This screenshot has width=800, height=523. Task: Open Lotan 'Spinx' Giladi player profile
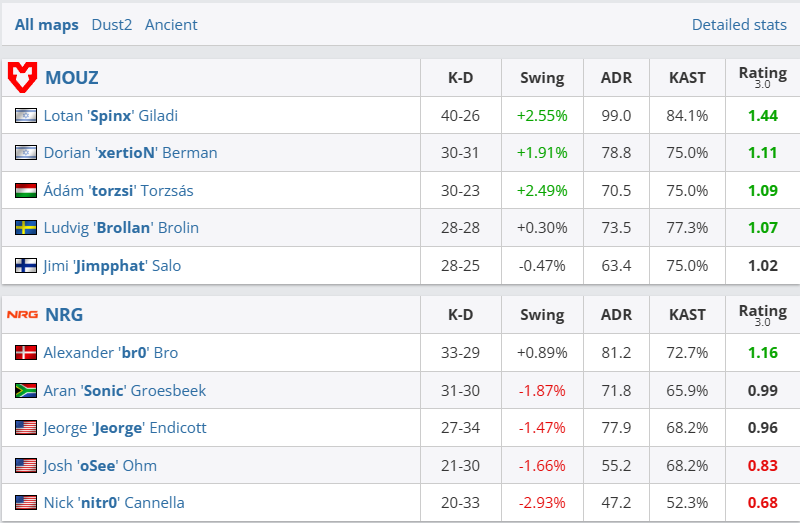(110, 116)
